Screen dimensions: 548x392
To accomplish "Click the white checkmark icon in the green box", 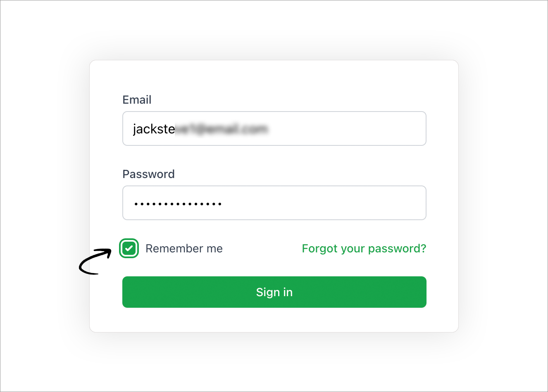I will (x=129, y=249).
